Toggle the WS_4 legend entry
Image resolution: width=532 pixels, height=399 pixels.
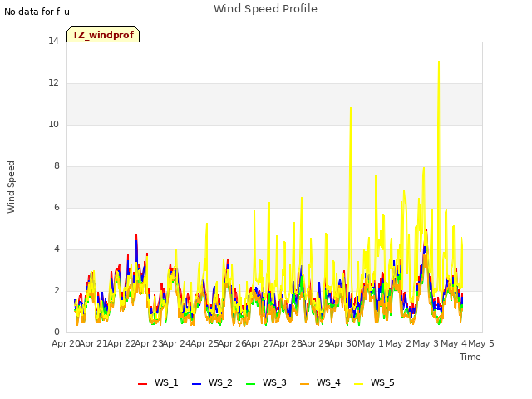coord(320,382)
